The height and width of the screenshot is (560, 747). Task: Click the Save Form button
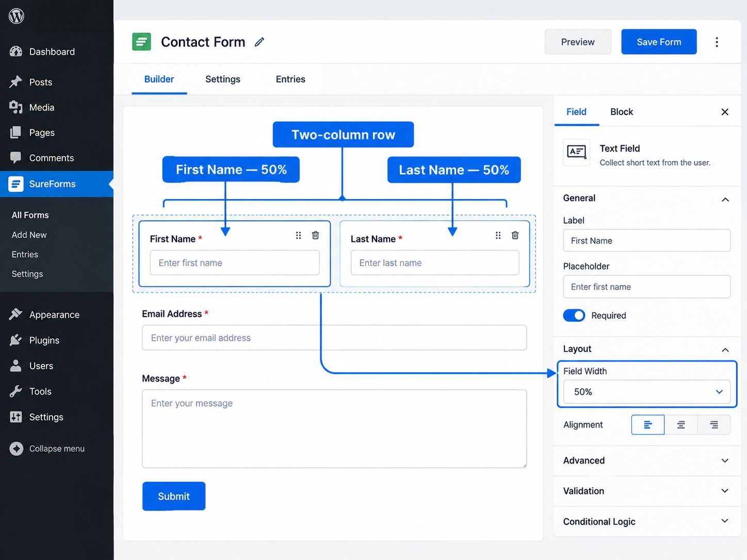[x=659, y=42]
